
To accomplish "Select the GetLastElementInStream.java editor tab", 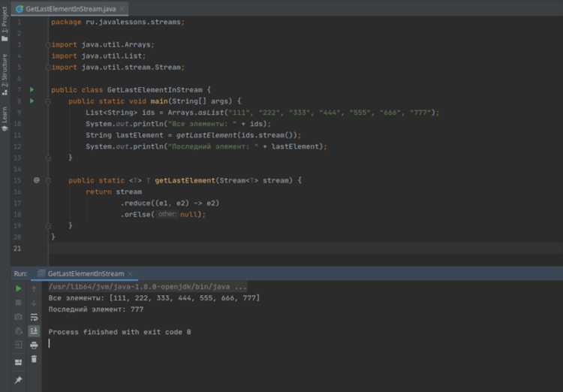I will [x=71, y=8].
